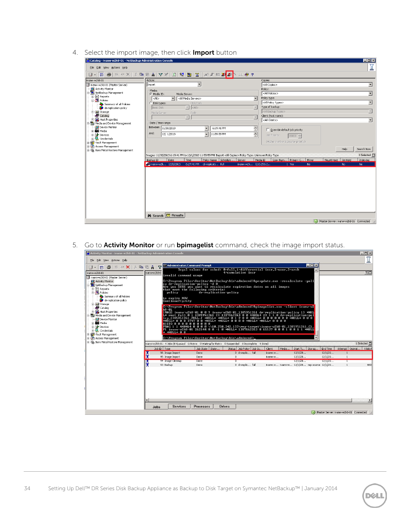The width and height of the screenshot is (411, 532).
Task: Click the Print icon in Catalog toolbar
Action: [109, 75]
